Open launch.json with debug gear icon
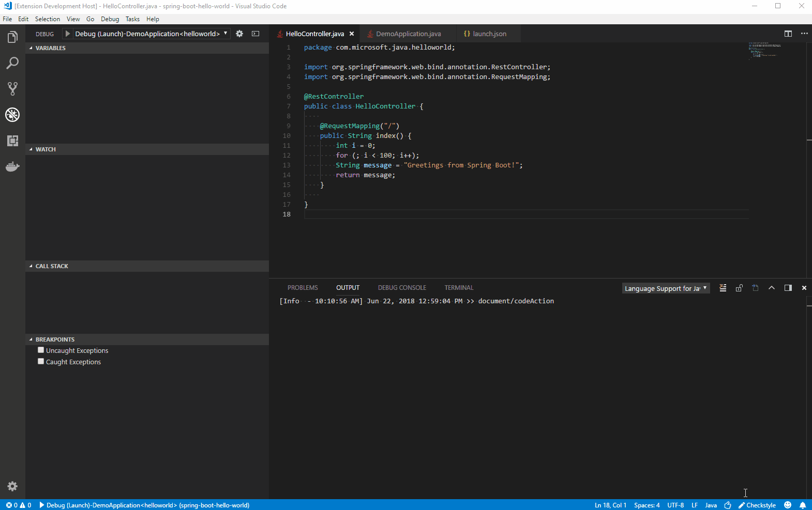Image resolution: width=812 pixels, height=510 pixels. pos(239,34)
